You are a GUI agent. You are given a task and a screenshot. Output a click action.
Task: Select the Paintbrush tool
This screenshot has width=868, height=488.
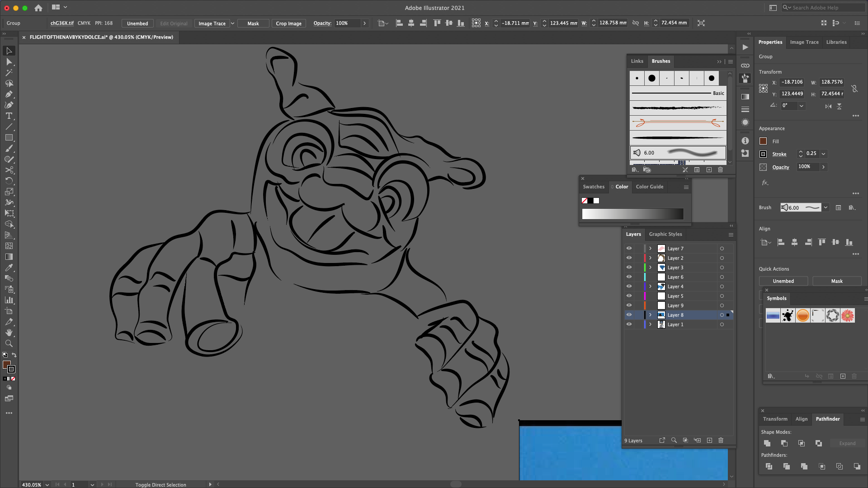9,148
